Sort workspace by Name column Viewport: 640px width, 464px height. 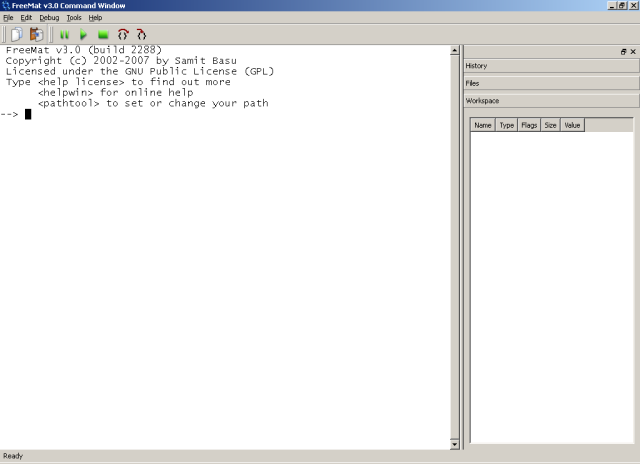[483, 125]
